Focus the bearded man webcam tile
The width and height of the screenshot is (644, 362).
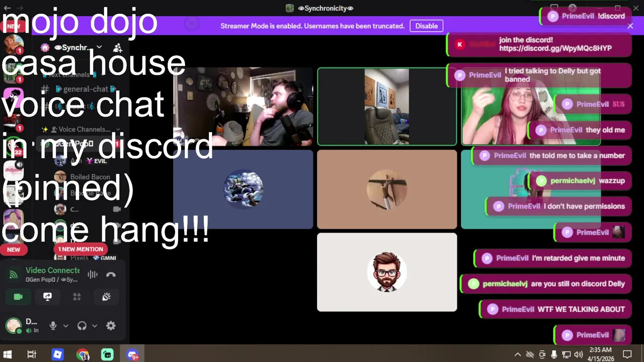click(x=243, y=107)
